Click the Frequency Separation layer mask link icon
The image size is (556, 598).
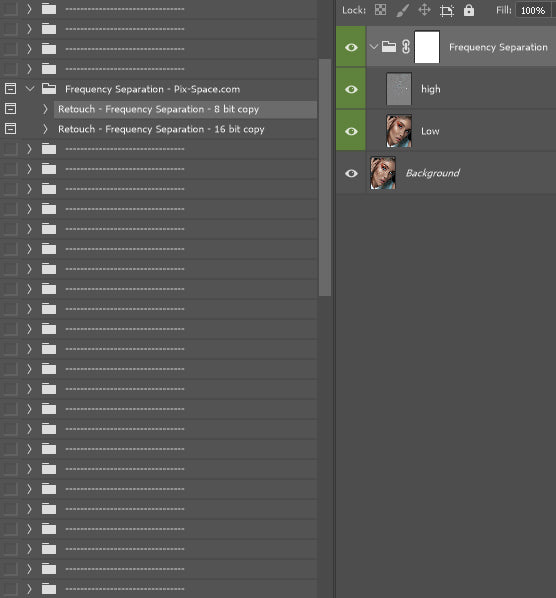tap(406, 47)
